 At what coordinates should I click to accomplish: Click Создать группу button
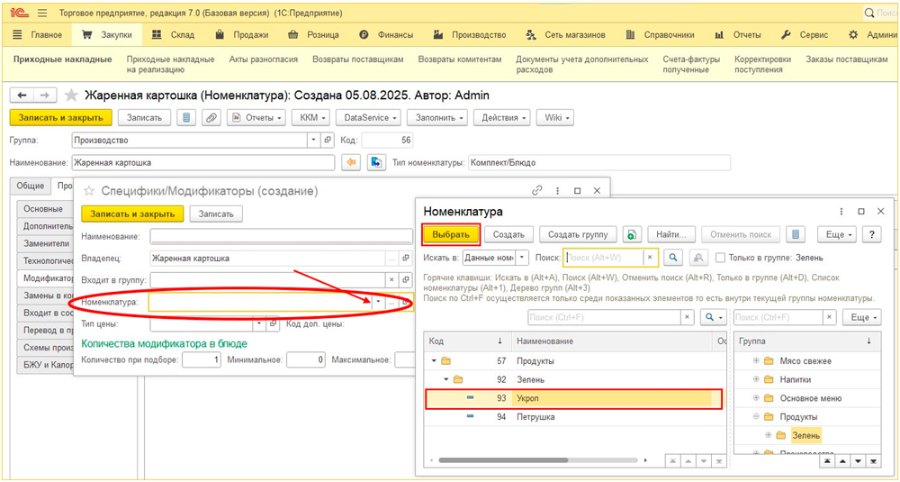tap(578, 234)
